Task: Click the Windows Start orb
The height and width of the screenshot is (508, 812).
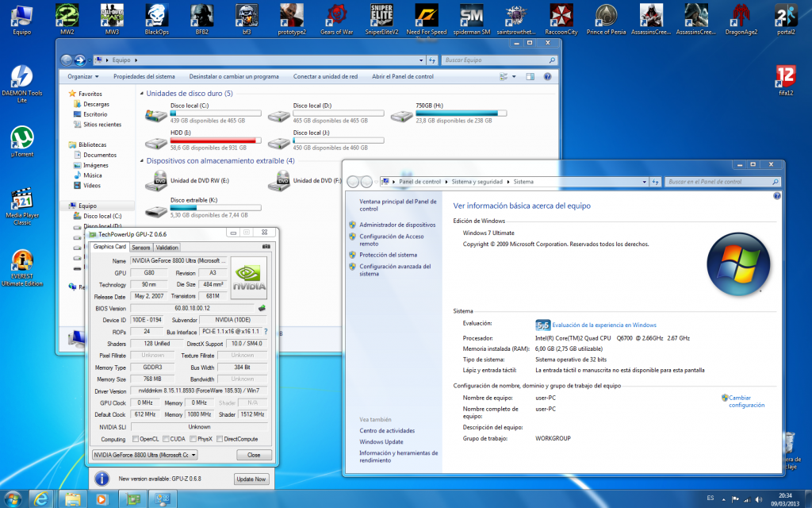Action: coord(13,498)
